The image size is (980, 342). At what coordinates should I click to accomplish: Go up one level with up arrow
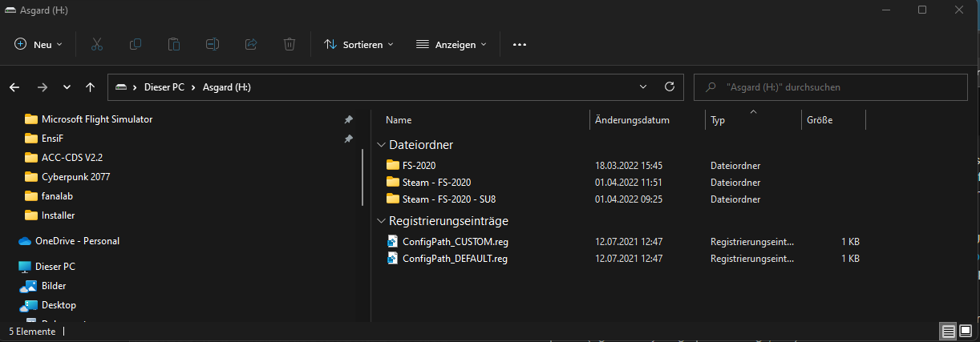[91, 87]
